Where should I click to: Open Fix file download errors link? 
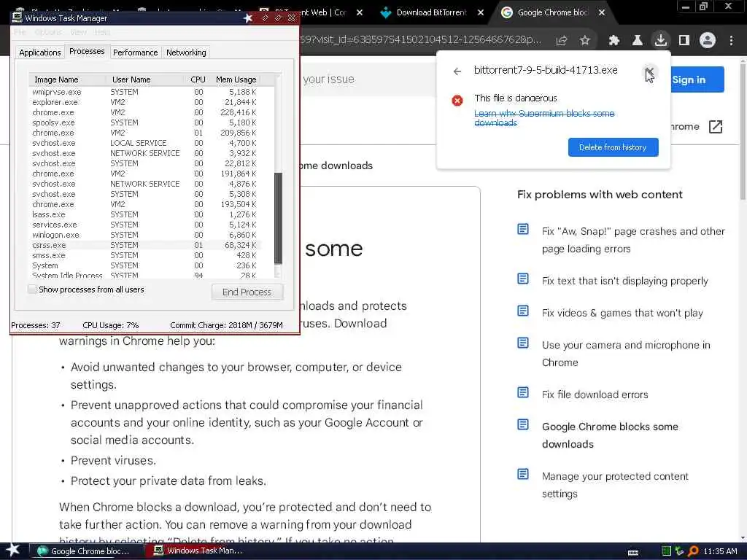pyautogui.click(x=595, y=394)
